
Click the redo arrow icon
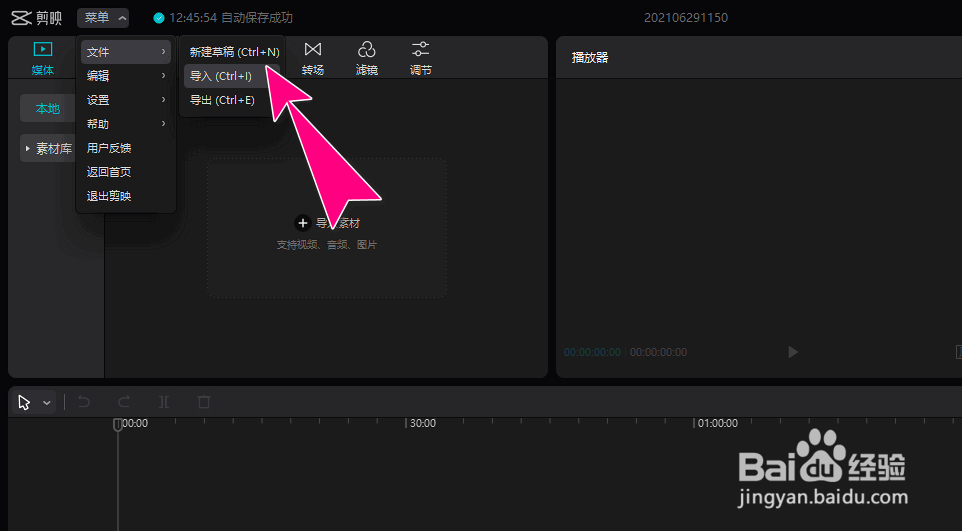(124, 403)
